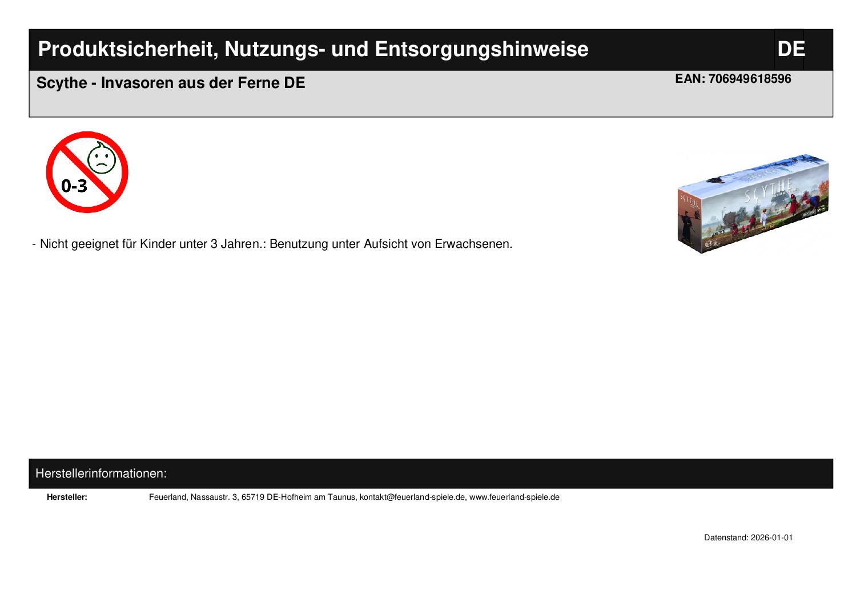Click the DE language code box in header
The width and height of the screenshot is (868, 614).
pos(790,49)
